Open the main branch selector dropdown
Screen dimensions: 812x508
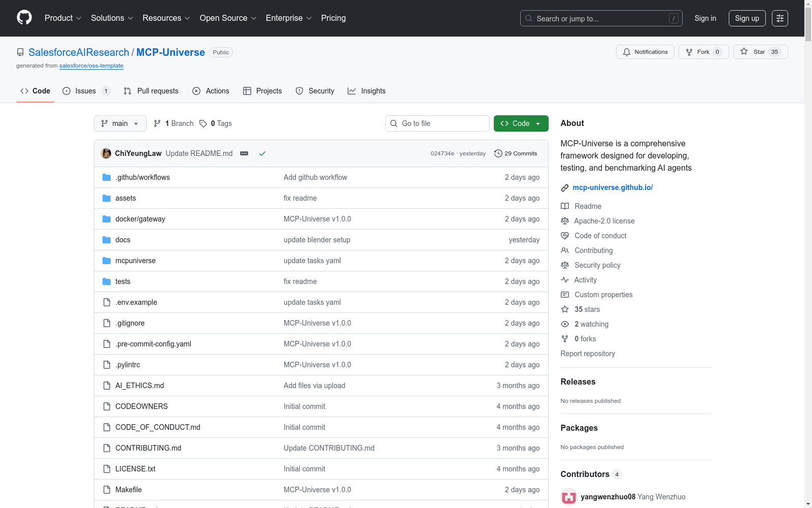[120, 123]
